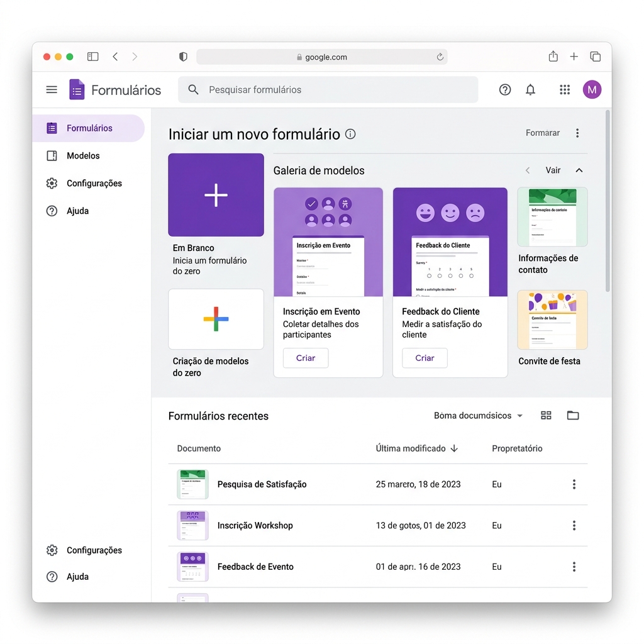Go back in Safari
The image size is (644, 644).
pyautogui.click(x=116, y=57)
